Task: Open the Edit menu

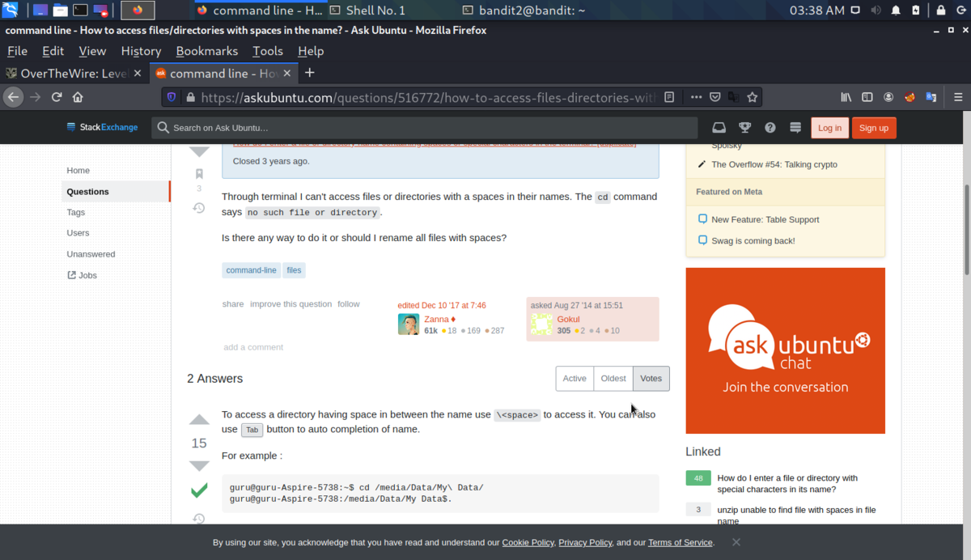Action: (53, 51)
